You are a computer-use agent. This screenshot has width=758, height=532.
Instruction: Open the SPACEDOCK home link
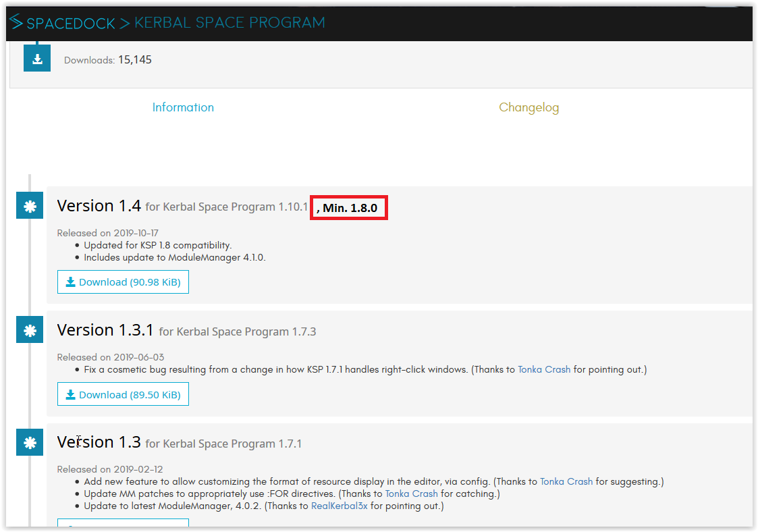[71, 23]
